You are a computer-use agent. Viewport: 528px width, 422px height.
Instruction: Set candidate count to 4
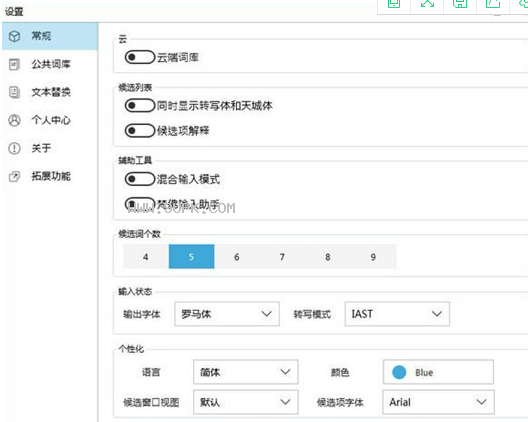click(145, 257)
